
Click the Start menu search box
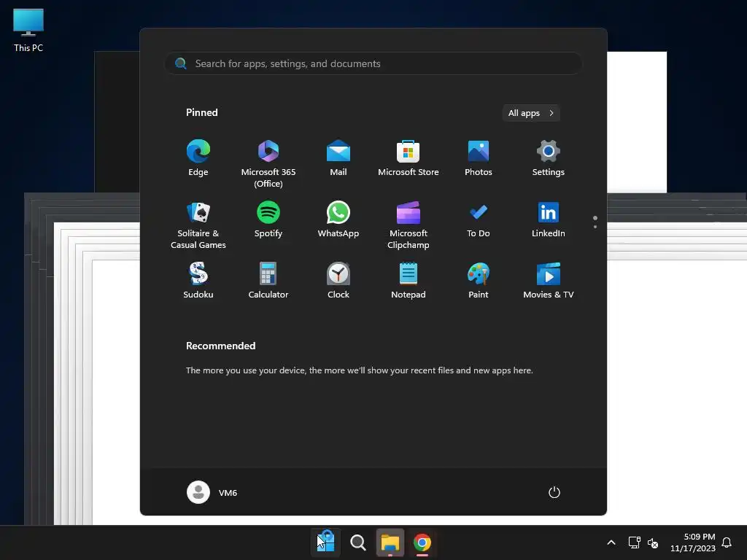373,63
